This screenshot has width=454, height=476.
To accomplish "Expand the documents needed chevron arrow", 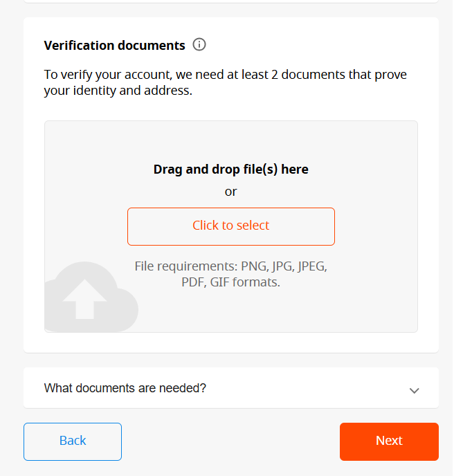I will (x=414, y=390).
